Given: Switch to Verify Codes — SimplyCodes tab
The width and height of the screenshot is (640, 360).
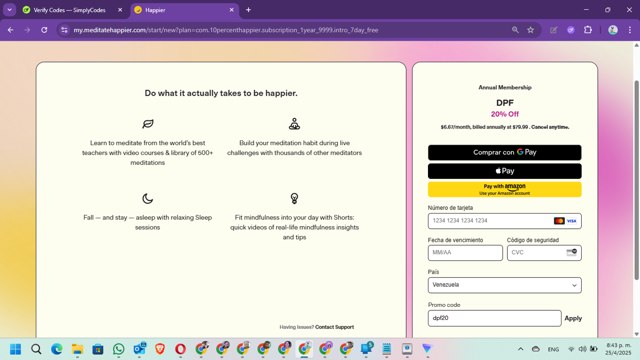Looking at the screenshot, I should 69,10.
